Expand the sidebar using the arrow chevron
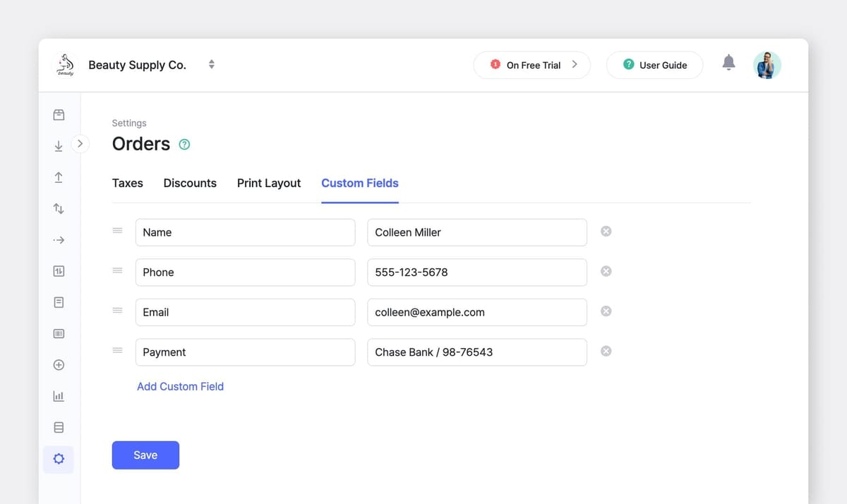The image size is (847, 504). point(80,143)
